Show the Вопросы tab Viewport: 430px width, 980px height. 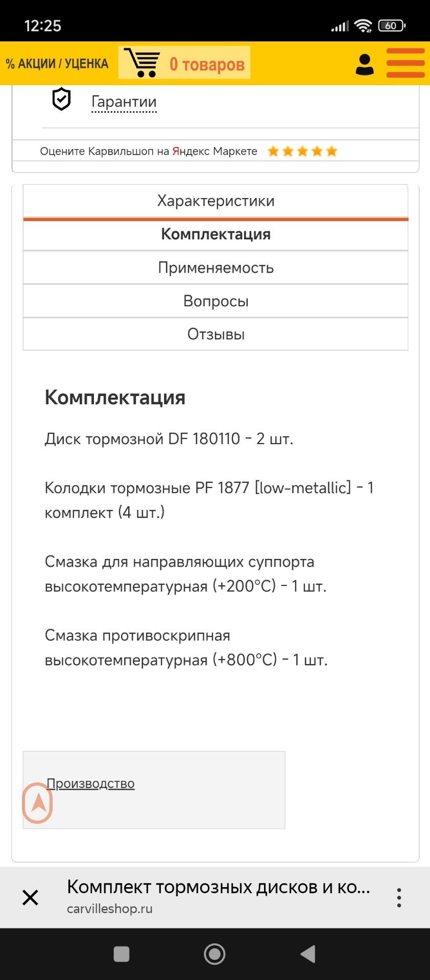tap(216, 301)
